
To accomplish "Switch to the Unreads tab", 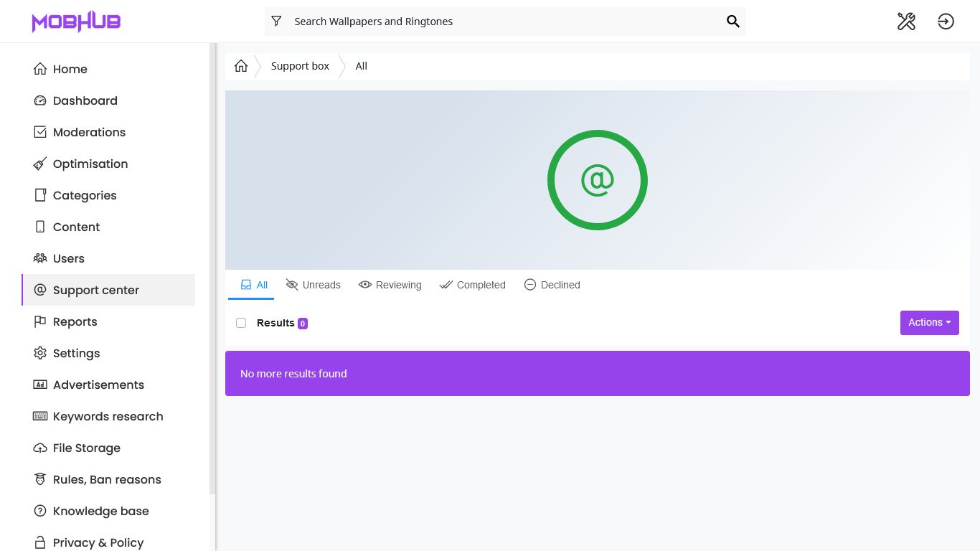I will tap(313, 285).
